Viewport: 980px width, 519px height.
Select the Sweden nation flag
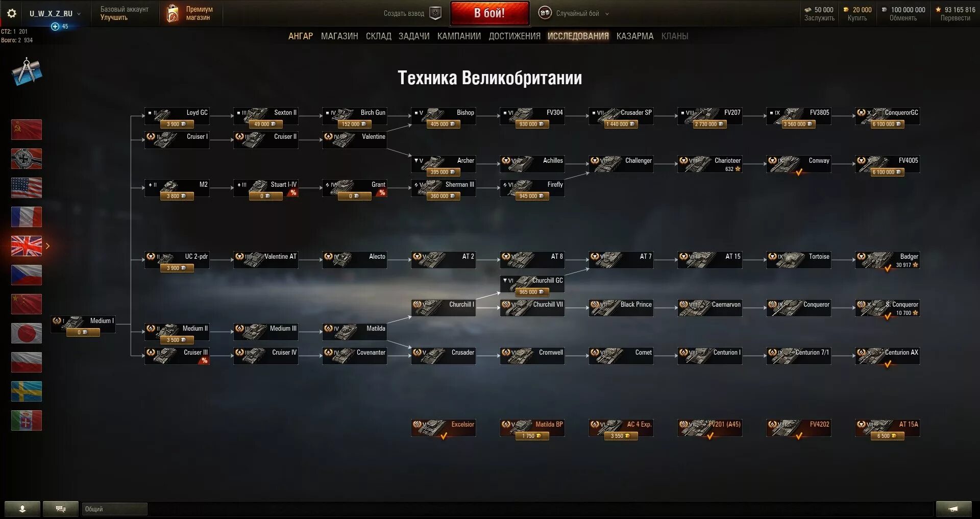[x=27, y=391]
